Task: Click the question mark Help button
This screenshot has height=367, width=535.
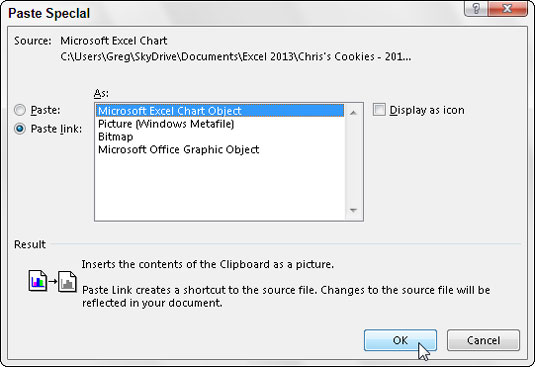Action: 476,8
